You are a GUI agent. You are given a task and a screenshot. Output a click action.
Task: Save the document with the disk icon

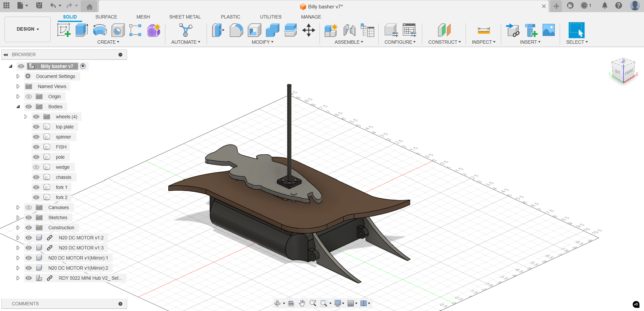(39, 5)
